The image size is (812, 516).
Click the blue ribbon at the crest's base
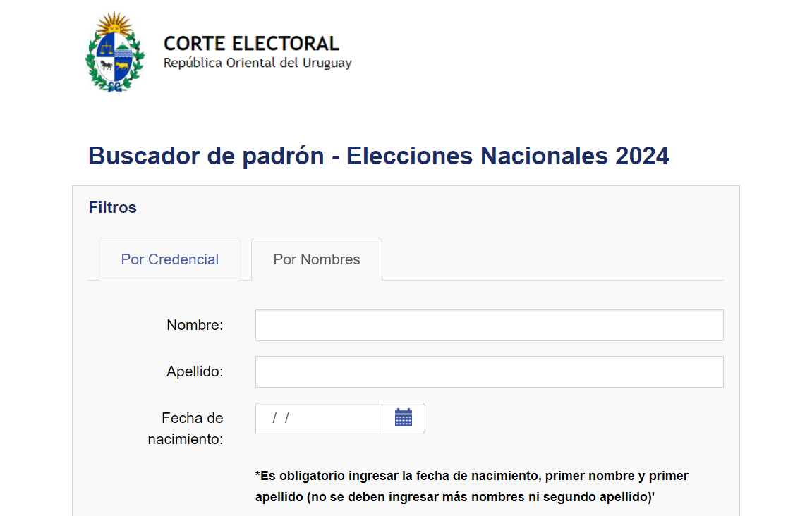pos(115,88)
